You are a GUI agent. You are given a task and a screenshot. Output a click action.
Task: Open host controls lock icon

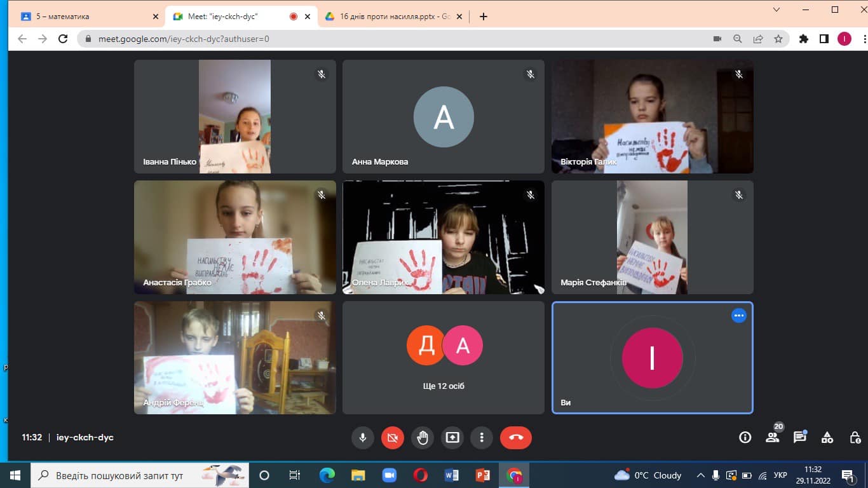(855, 437)
